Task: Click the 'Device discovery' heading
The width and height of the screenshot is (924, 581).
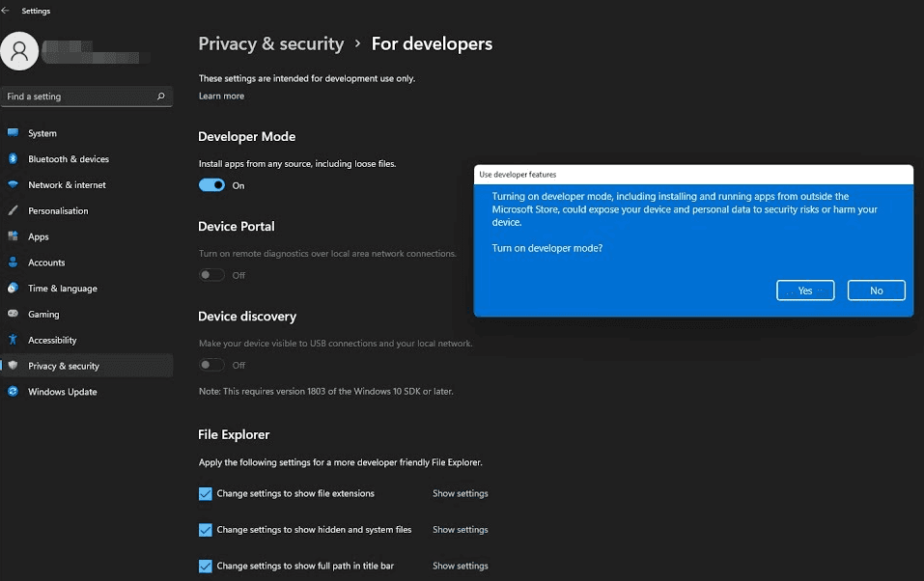Action: coord(247,317)
